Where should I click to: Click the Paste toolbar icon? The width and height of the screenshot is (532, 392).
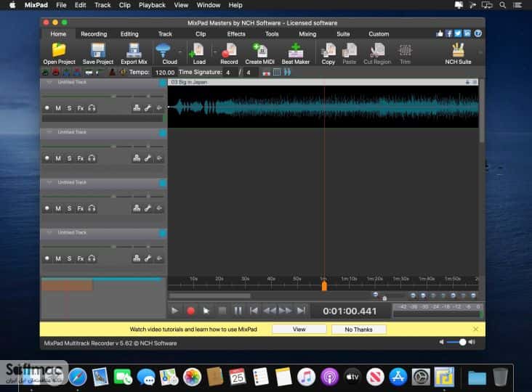tap(350, 50)
